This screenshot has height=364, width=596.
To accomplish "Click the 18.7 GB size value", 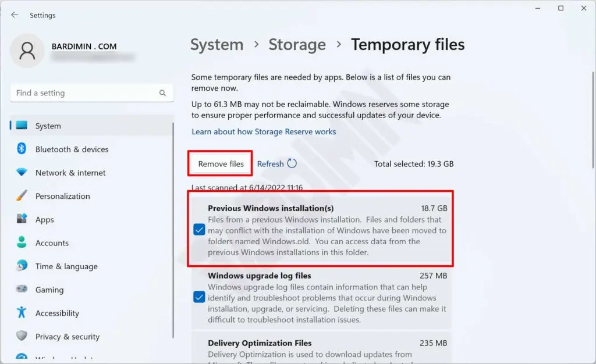I will (x=434, y=208).
